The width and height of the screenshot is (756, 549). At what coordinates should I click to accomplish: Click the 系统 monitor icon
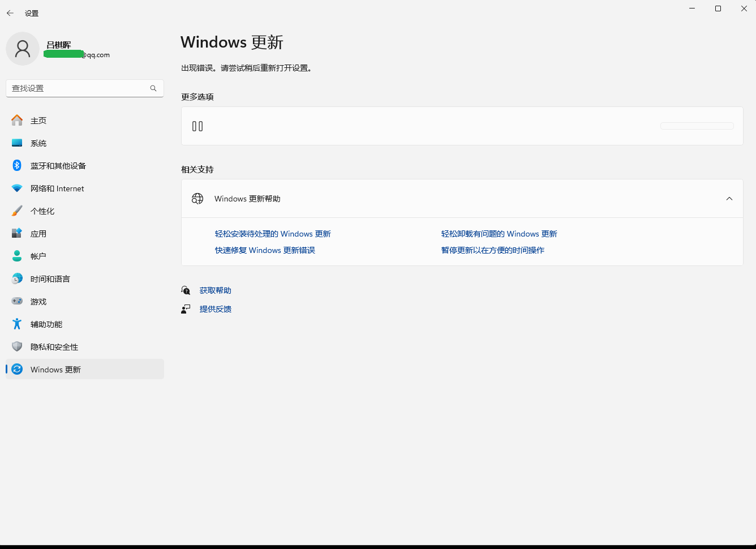click(x=17, y=143)
